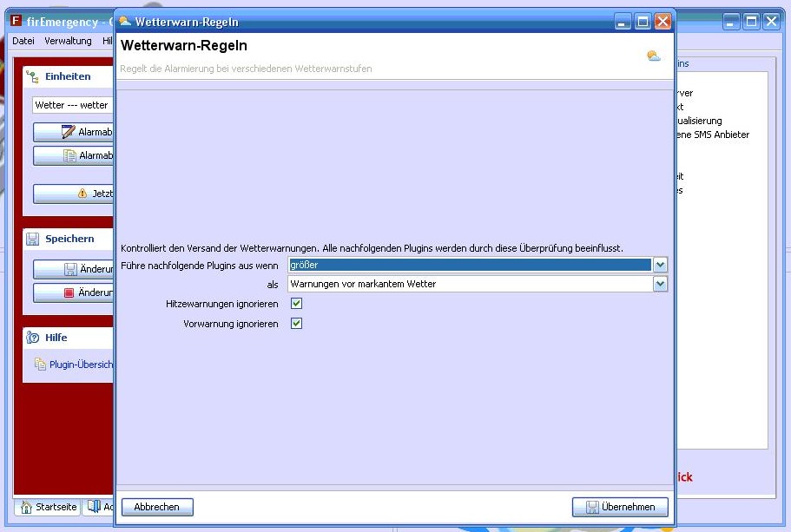Click the red square discard changes icon

click(x=69, y=293)
